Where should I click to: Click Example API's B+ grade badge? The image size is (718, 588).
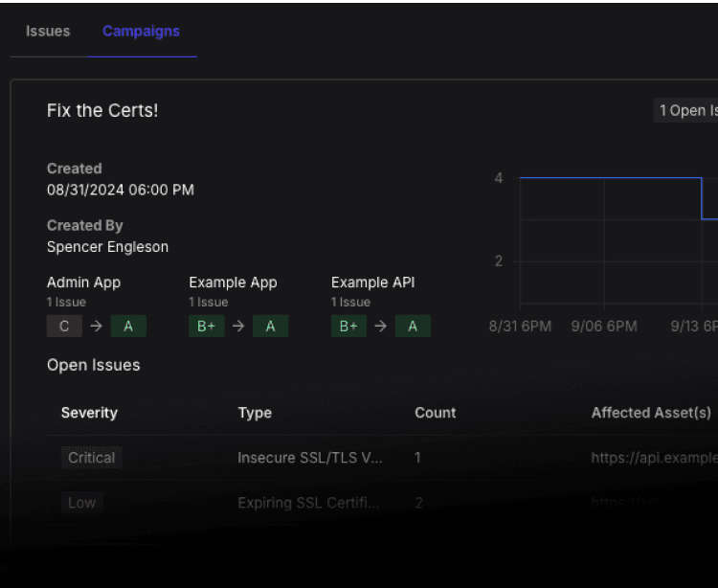348,327
